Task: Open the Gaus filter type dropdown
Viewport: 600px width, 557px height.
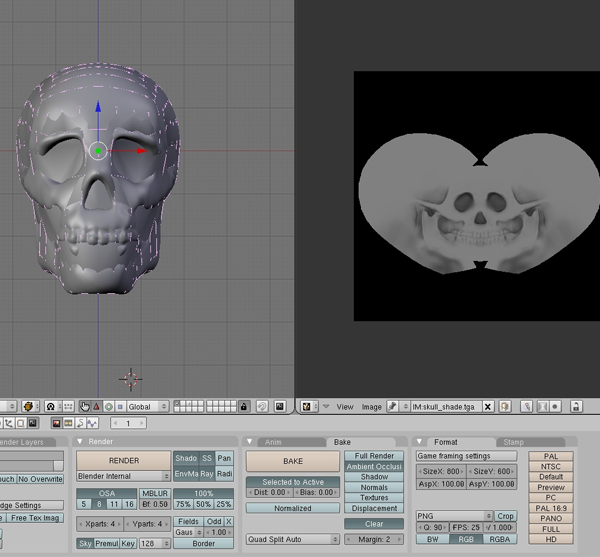Action: 188,532
